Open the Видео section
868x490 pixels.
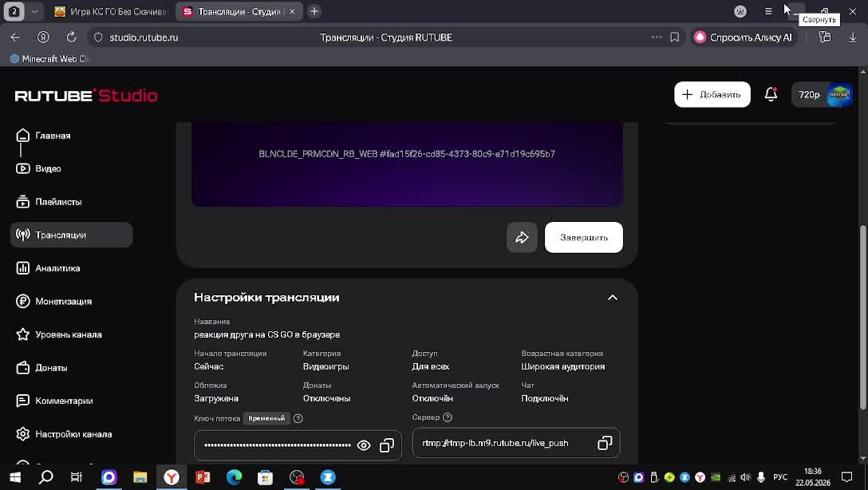(x=39, y=168)
